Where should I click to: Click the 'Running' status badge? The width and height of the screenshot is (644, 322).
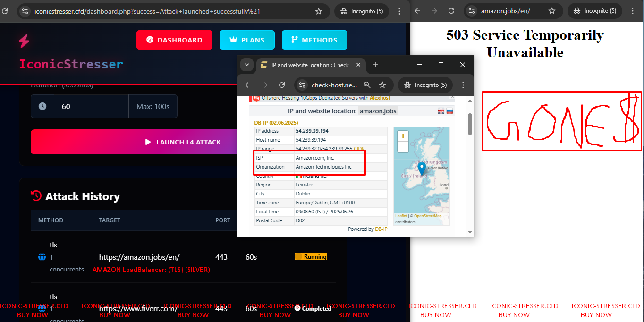[x=310, y=257]
